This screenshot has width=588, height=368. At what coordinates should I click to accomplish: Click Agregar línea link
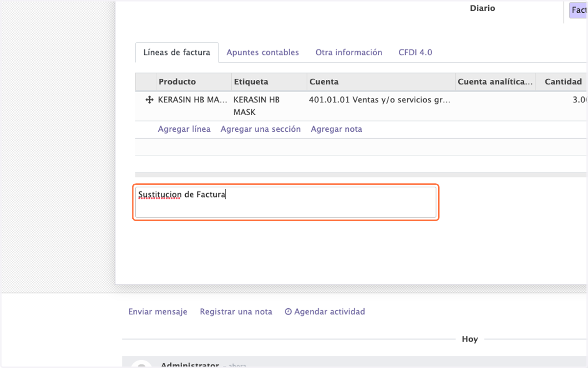184,129
